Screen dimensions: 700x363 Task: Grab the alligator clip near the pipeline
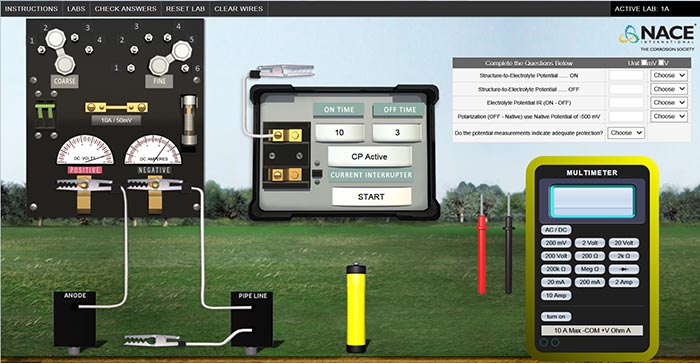pyautogui.click(x=152, y=341)
